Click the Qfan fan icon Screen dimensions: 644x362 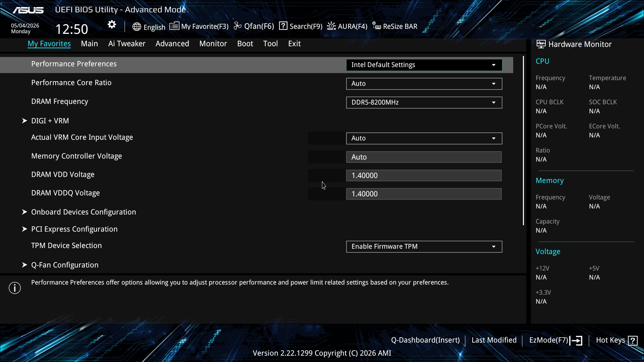237,26
